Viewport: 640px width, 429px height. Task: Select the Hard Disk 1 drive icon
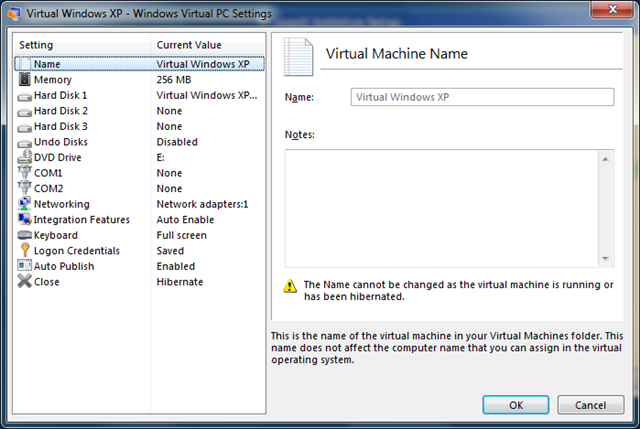tap(25, 95)
